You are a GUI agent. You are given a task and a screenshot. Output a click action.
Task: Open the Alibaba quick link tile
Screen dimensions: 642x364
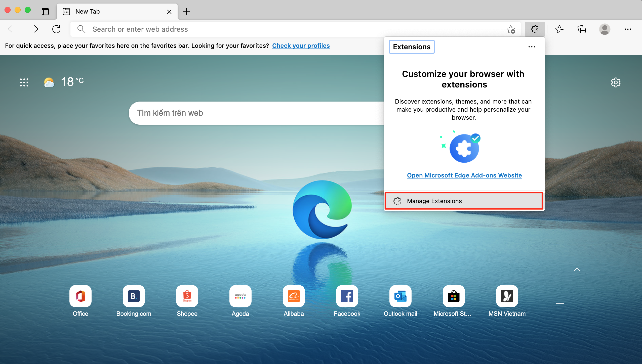tap(294, 301)
